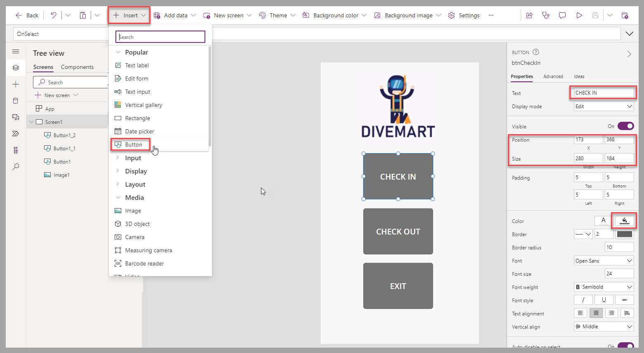Viewport: 644px width, 353px height.
Task: Run the App checker stethoscope icon
Action: [546, 15]
